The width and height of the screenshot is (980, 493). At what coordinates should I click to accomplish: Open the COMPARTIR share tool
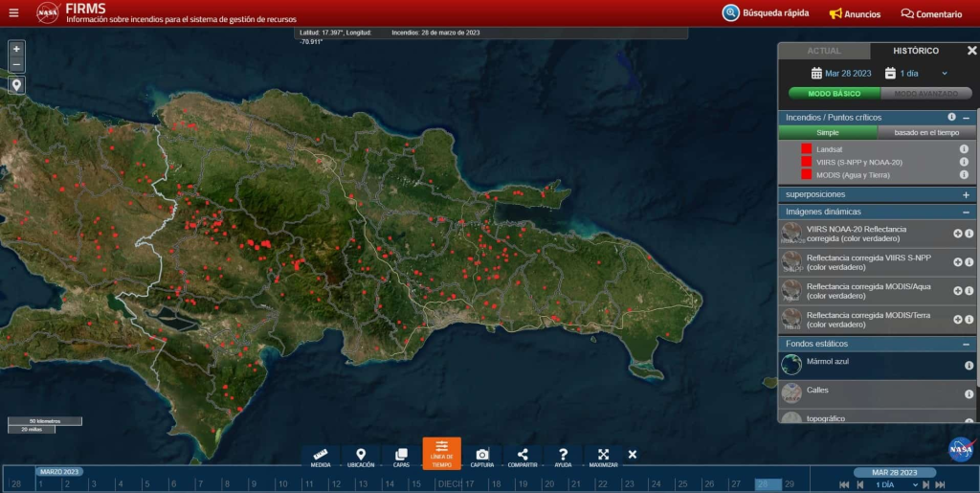pyautogui.click(x=523, y=458)
